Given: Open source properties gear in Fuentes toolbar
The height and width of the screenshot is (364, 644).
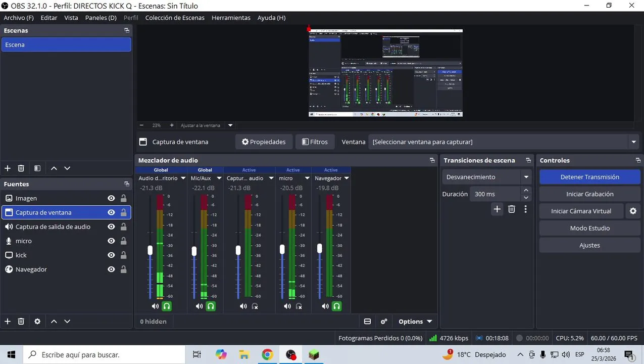Looking at the screenshot, I should [37, 321].
